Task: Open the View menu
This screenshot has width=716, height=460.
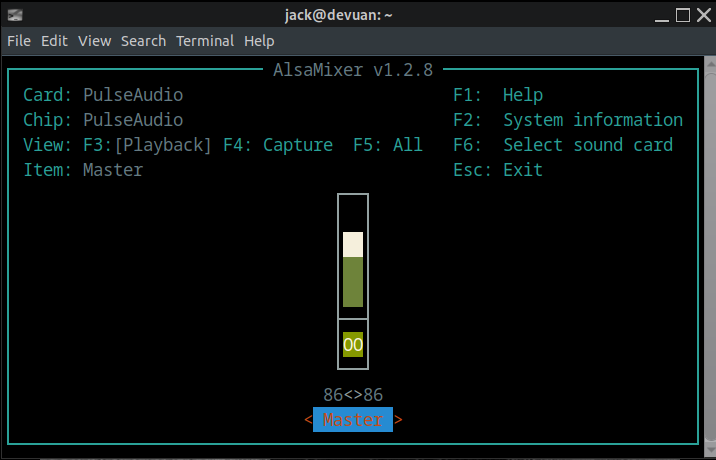Action: (x=94, y=41)
